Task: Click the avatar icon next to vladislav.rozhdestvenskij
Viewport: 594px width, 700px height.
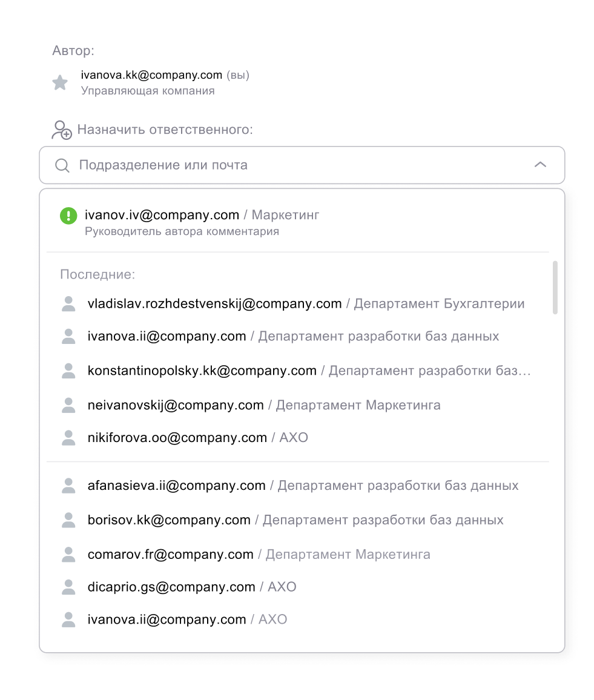Action: click(68, 303)
